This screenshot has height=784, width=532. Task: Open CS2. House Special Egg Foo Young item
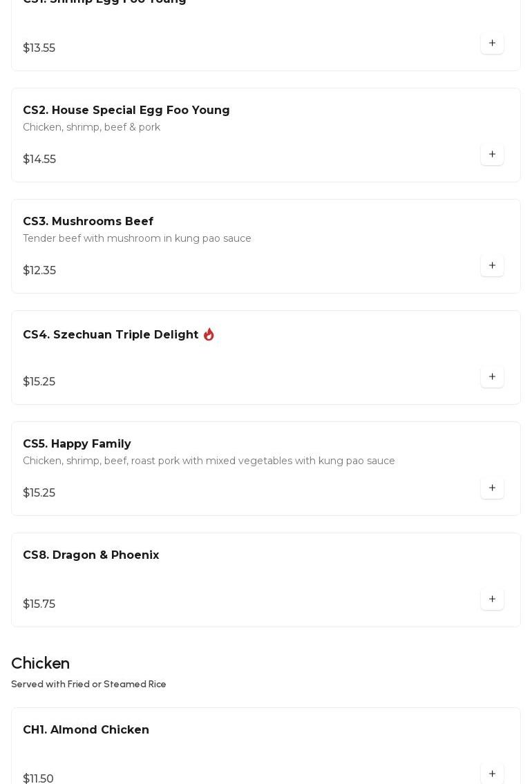(126, 111)
